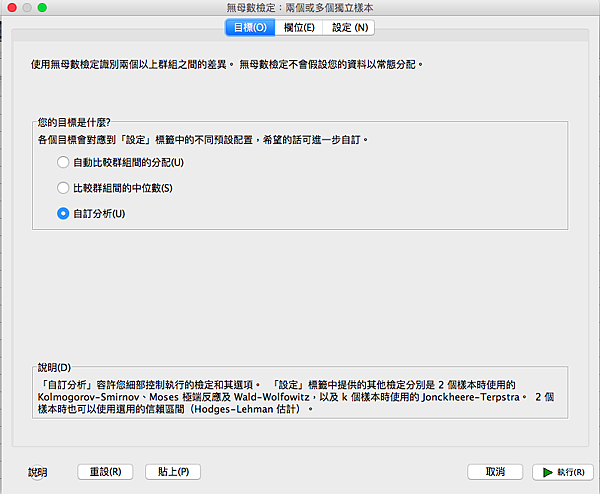600x494 pixels.
Task: Click the 說明(D) description label
Action: click(x=54, y=368)
